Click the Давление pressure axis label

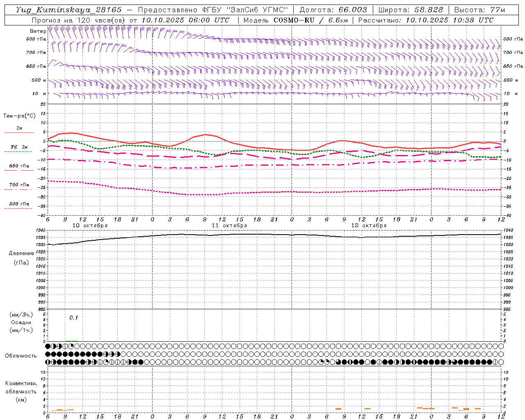point(21,253)
